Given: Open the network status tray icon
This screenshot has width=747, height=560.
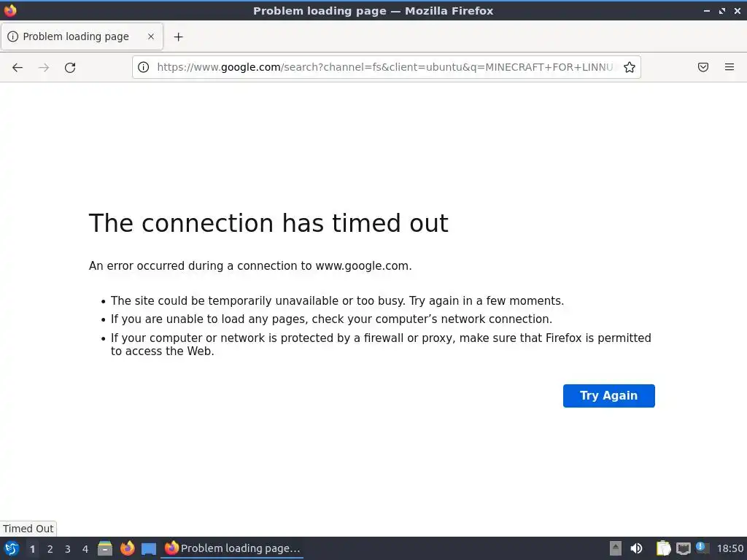Looking at the screenshot, I should 683,548.
